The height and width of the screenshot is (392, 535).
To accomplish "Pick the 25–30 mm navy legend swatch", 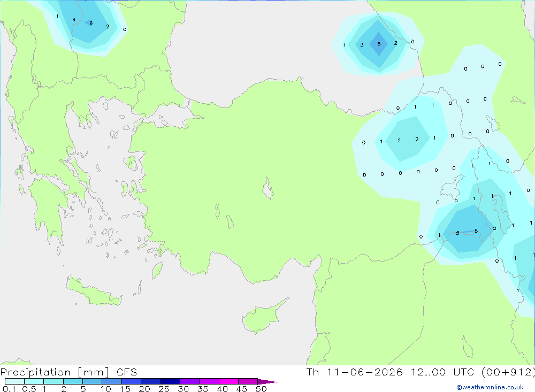I will [x=170, y=381].
